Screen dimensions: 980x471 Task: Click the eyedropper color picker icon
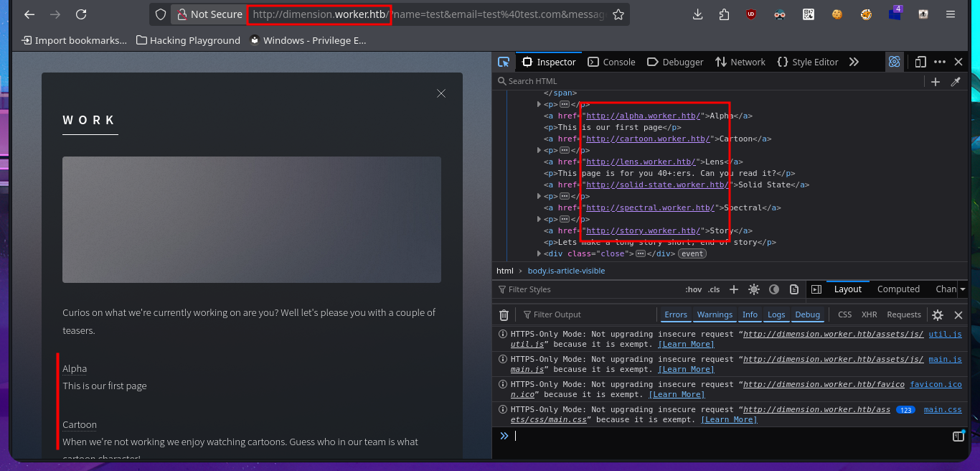(x=956, y=82)
